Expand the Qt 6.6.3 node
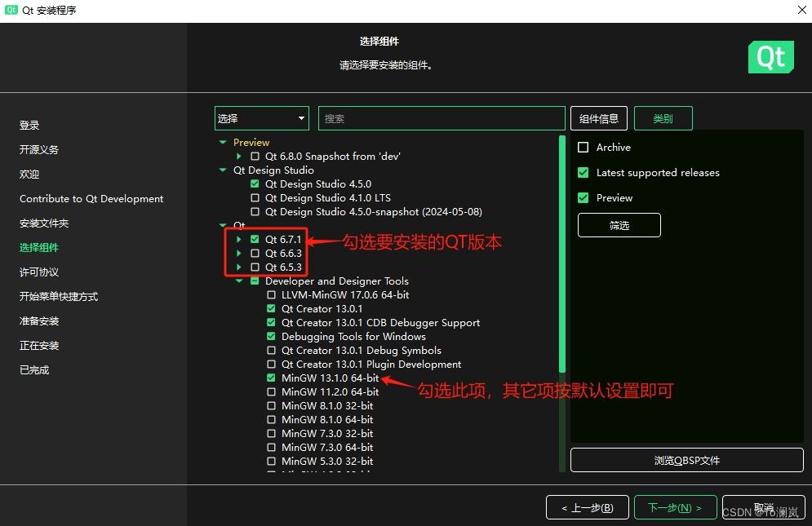812x526 pixels. click(239, 253)
